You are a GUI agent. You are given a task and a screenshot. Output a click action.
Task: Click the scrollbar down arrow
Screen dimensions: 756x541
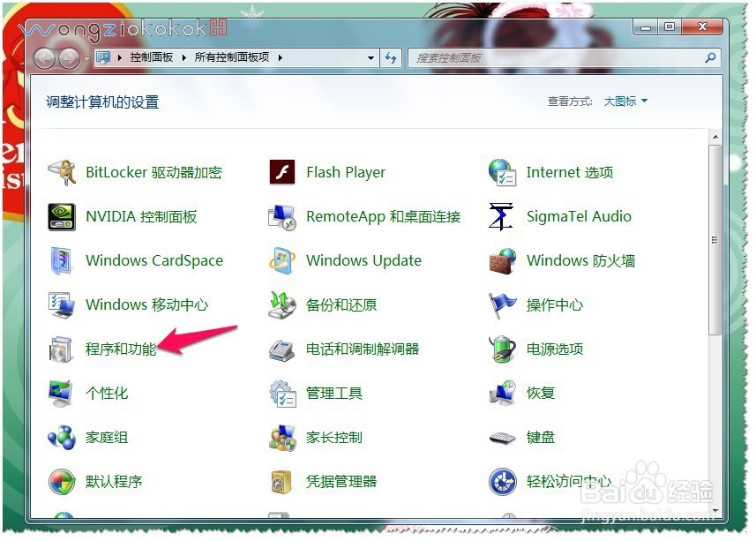point(715,511)
